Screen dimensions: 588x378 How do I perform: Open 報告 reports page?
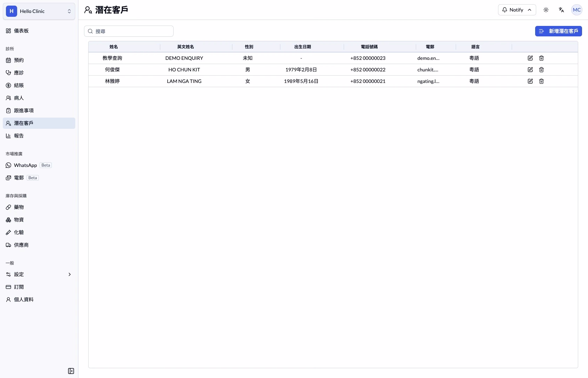pos(39,136)
